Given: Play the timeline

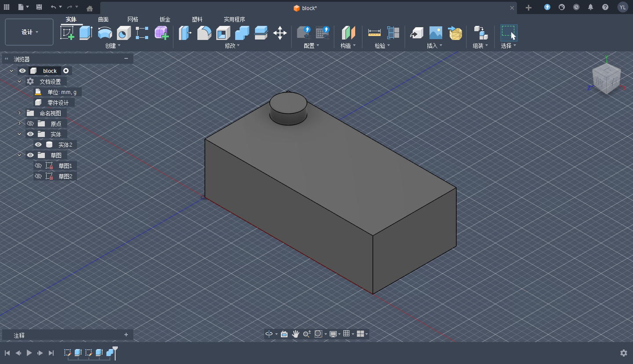Looking at the screenshot, I should (29, 353).
